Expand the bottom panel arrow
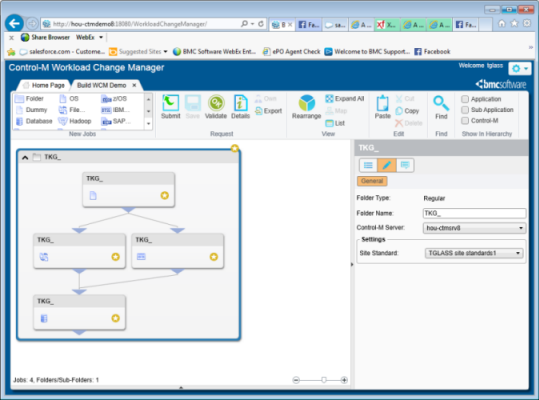The width and height of the screenshot is (539, 400). [181, 388]
